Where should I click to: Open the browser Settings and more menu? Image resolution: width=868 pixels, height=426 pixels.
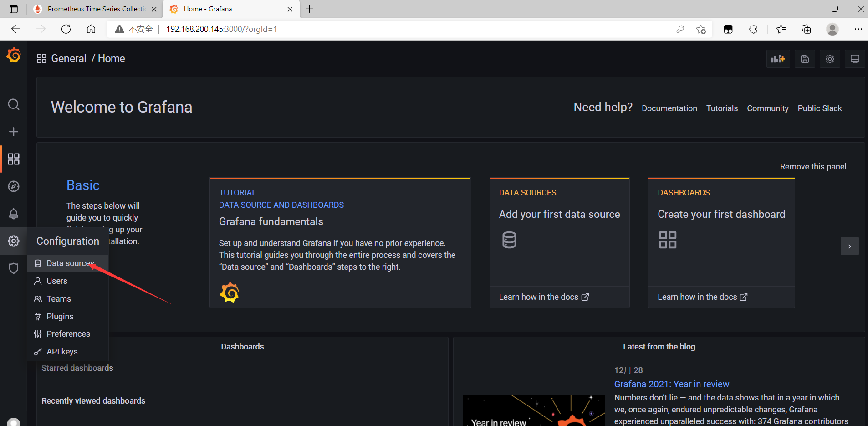[x=858, y=29]
